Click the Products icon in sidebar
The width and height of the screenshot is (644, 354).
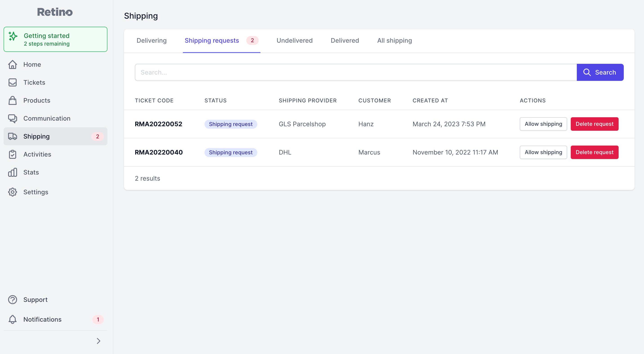(13, 100)
